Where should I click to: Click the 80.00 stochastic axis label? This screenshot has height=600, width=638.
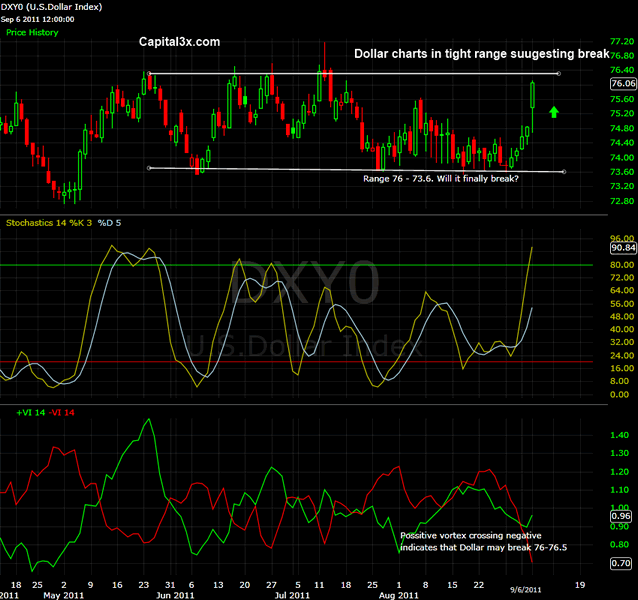pyautogui.click(x=623, y=264)
